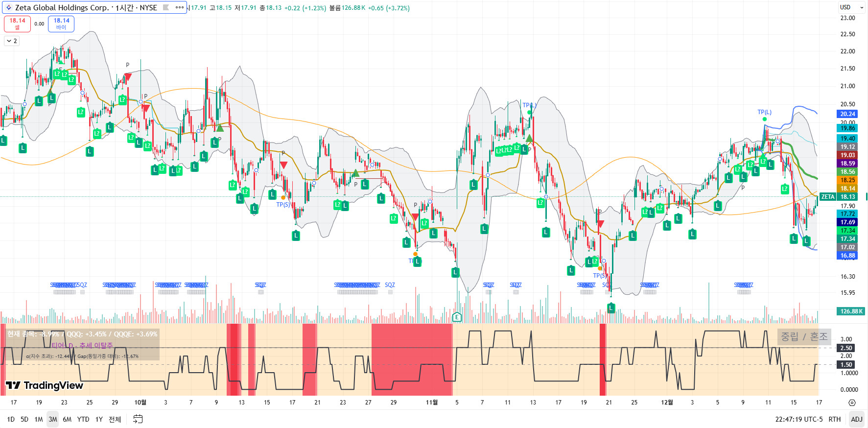The height and width of the screenshot is (428, 868).
Task: Switch to the 1D time range
Action: [11, 419]
